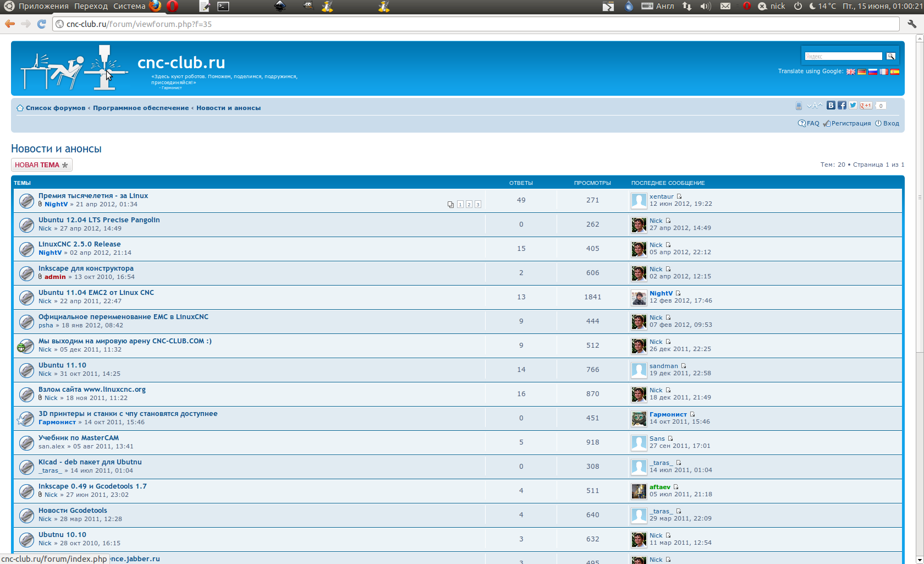Screen dimensions: 924x564
Task: Translate the page with the Spanish flag
Action: click(x=895, y=72)
